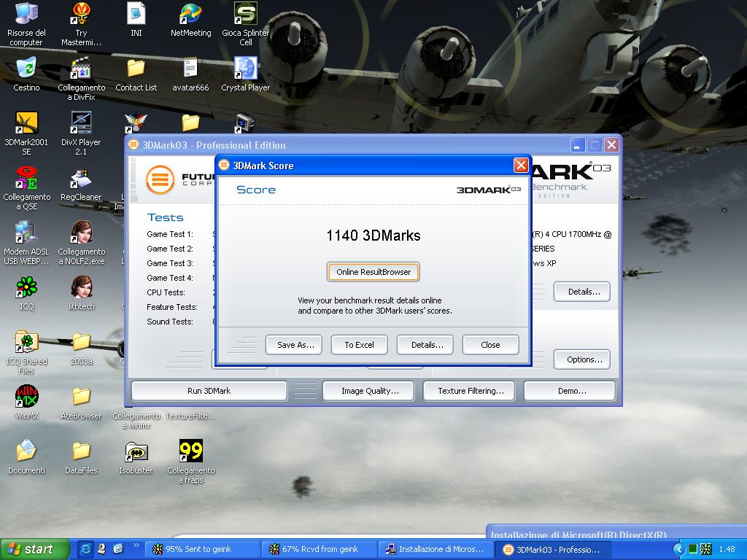Click the CPU Tests label
Image resolution: width=747 pixels, height=560 pixels.
(x=166, y=292)
